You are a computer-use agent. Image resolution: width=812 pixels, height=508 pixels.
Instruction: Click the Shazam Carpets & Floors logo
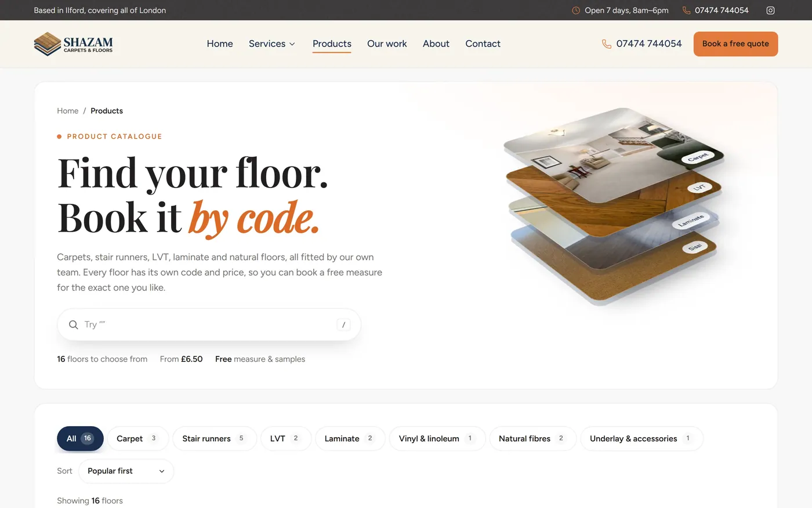(73, 44)
